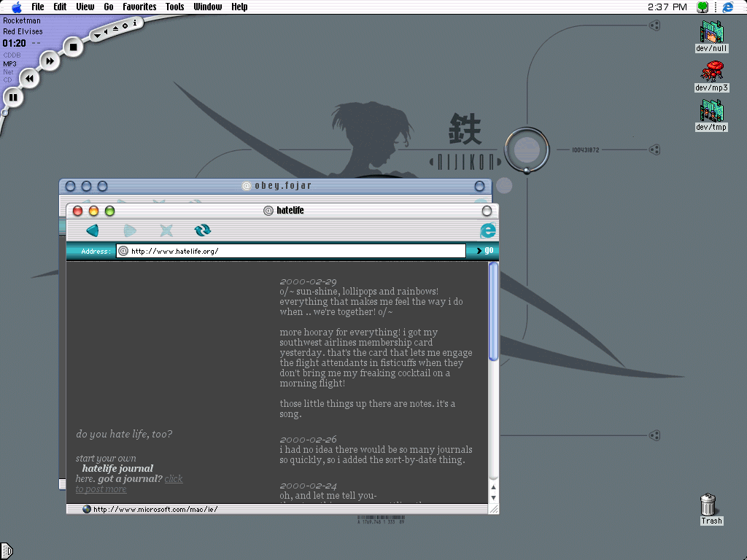Viewport: 747px width, 560px height.
Task: Click the info button in the music player
Action: (x=135, y=23)
